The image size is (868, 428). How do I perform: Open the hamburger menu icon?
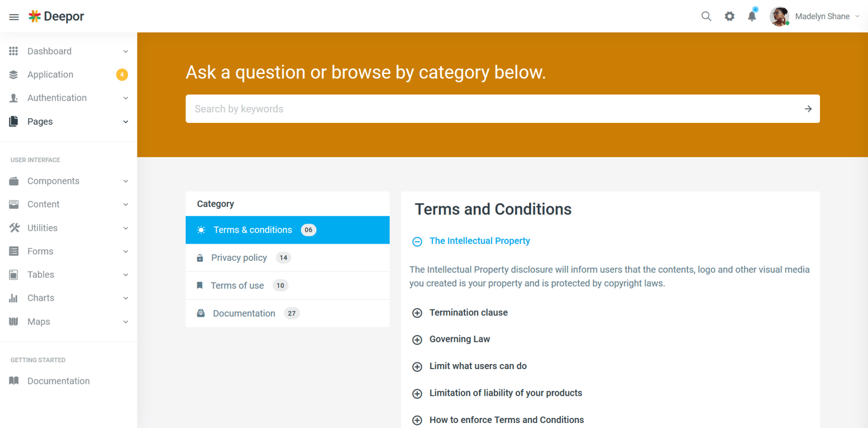tap(14, 17)
